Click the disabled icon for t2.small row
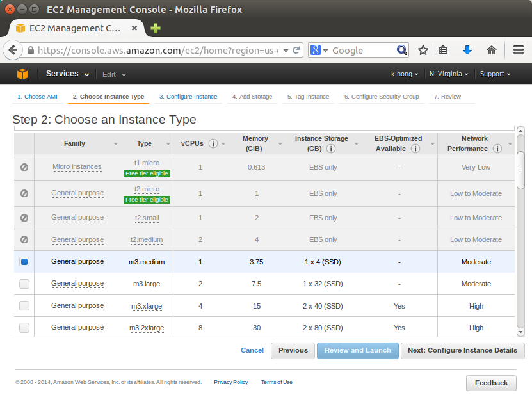The image size is (532, 395). coord(24,218)
